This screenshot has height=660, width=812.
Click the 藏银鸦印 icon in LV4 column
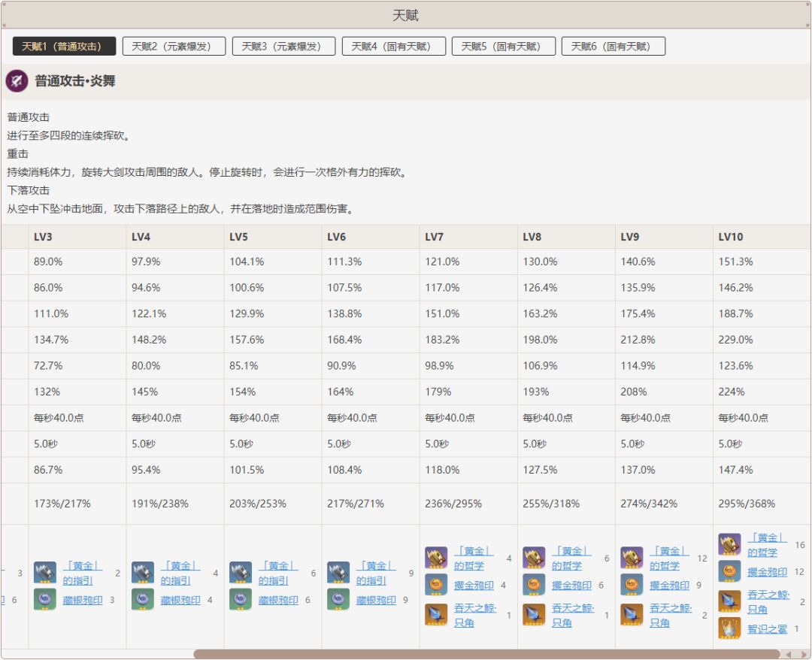point(143,600)
